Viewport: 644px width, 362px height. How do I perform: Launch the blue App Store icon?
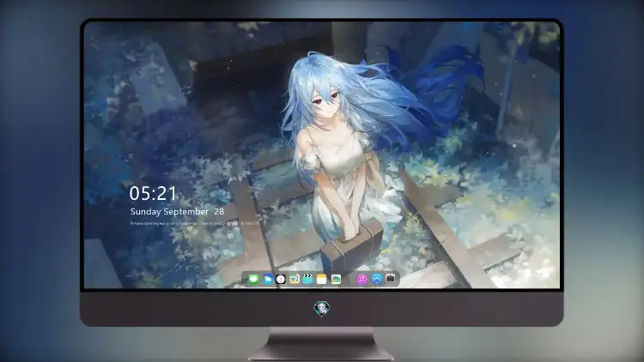tap(377, 279)
